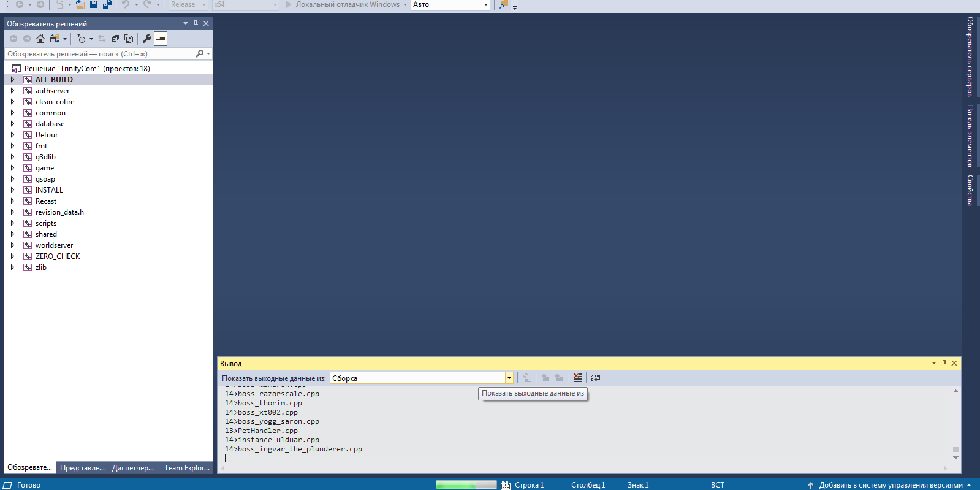Click the Save icon in main toolbar

pyautogui.click(x=94, y=4)
